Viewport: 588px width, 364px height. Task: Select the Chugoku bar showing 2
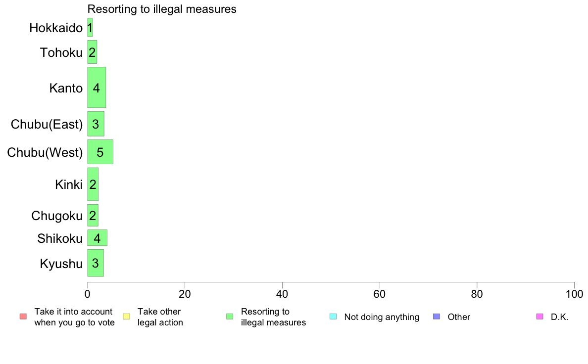coord(93,215)
